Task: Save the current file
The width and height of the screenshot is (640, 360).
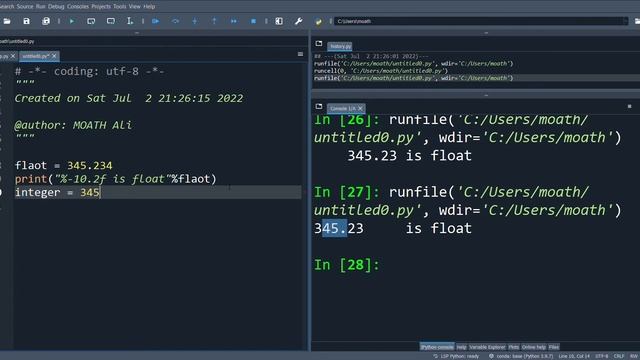Action: pyautogui.click(x=27, y=21)
